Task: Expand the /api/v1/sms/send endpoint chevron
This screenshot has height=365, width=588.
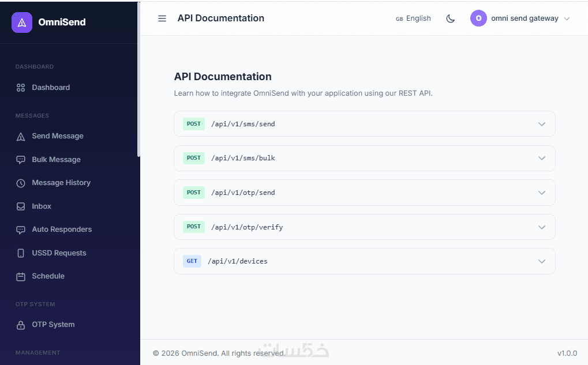Action: pyautogui.click(x=541, y=124)
